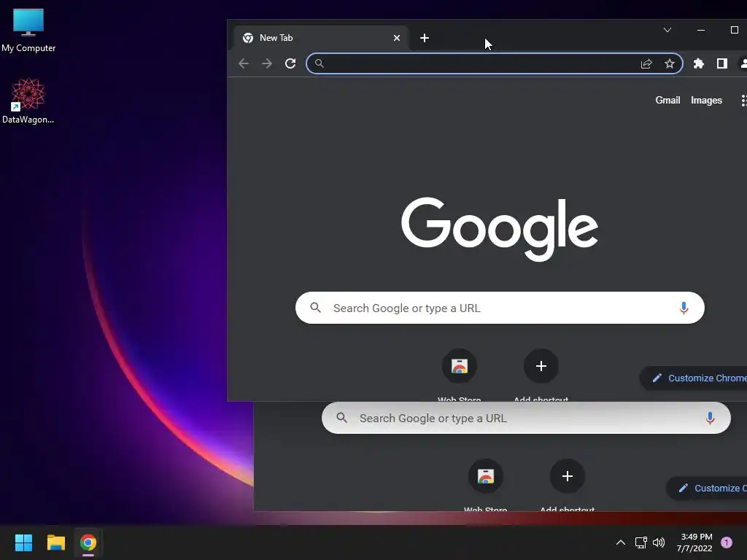This screenshot has width=747, height=560.
Task: Go back using the browser back arrow
Action: pyautogui.click(x=244, y=63)
